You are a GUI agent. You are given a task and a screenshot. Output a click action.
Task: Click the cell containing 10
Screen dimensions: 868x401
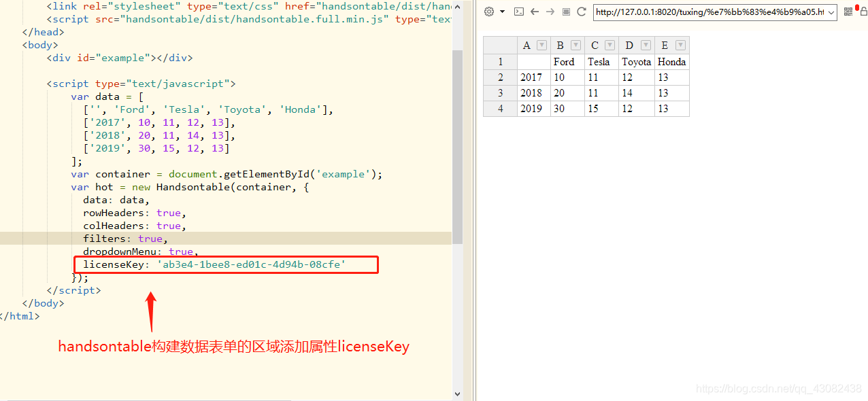pyautogui.click(x=568, y=77)
